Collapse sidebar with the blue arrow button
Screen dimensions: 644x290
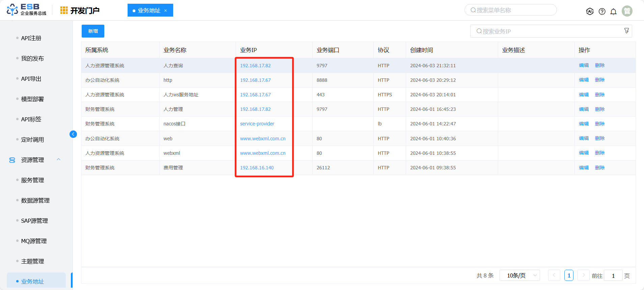tap(73, 134)
